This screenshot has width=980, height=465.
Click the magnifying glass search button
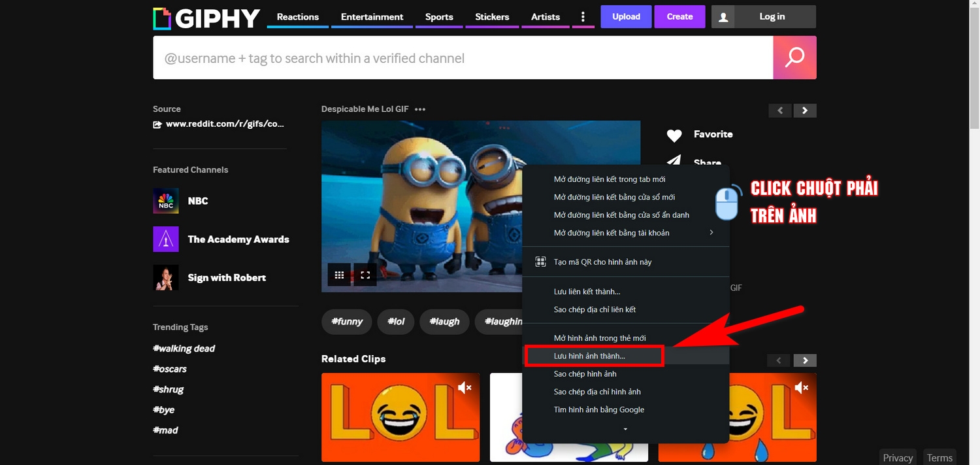click(x=794, y=58)
